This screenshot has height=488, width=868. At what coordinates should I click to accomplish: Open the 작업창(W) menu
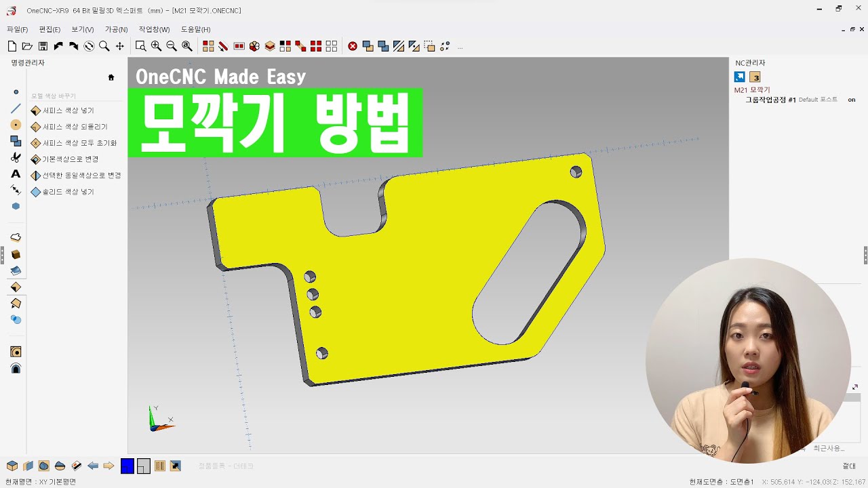(155, 30)
